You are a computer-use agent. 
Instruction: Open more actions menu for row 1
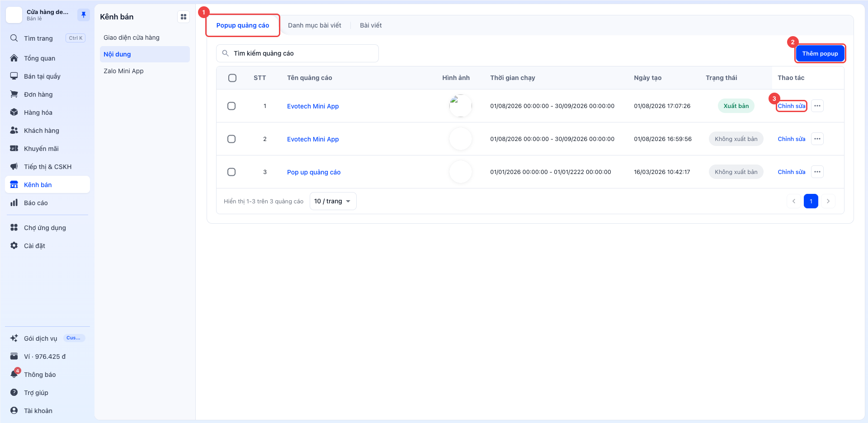(x=817, y=106)
